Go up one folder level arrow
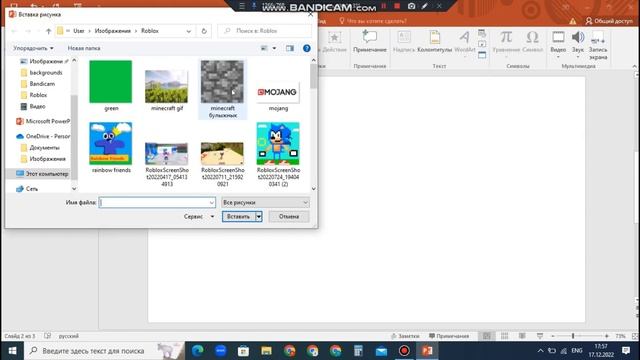 point(48,31)
